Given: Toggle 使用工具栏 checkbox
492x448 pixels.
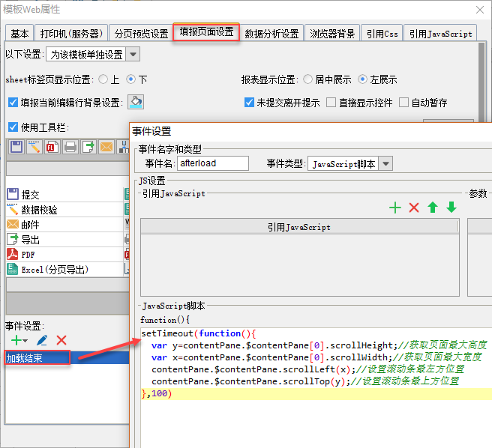Looking at the screenshot, I should 13,127.
